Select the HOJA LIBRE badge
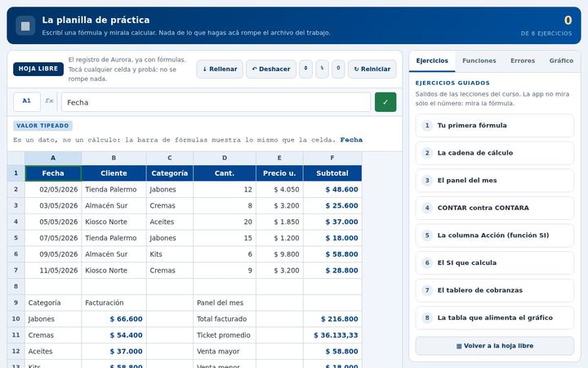The image size is (588, 368). click(x=38, y=69)
